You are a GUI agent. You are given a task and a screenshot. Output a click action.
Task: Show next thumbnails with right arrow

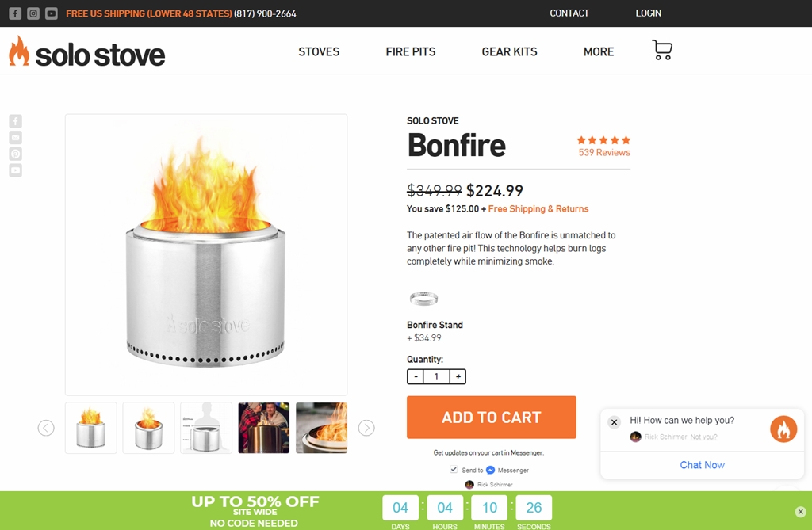click(366, 428)
